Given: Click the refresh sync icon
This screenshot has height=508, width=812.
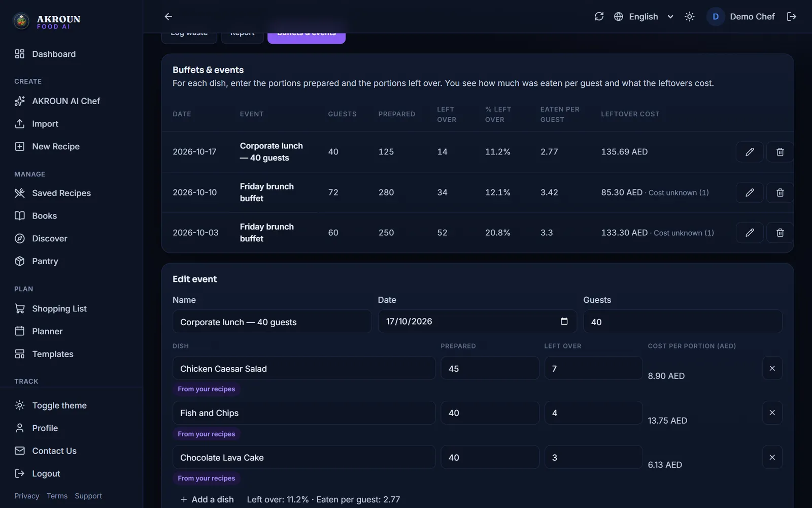Looking at the screenshot, I should tap(599, 17).
